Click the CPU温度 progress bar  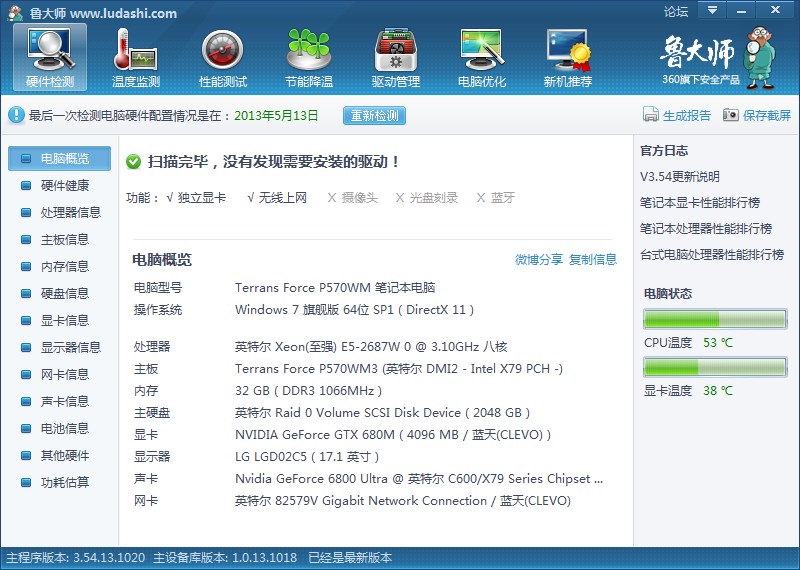tap(715, 319)
